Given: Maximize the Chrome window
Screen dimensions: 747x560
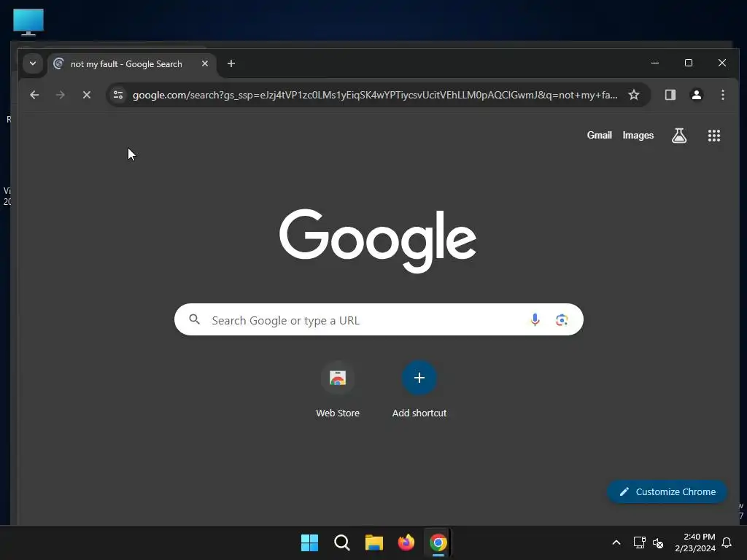Looking at the screenshot, I should click(689, 63).
